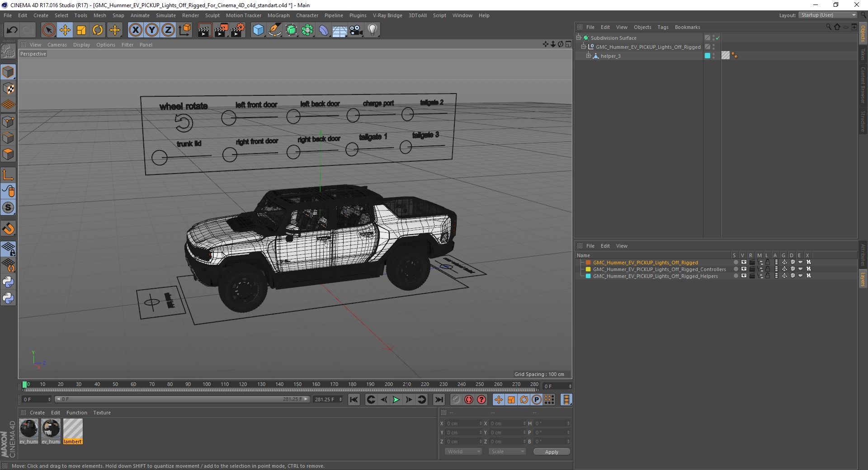This screenshot has height=470, width=868.
Task: Add a Subdivision Surface generator icon
Action: (291, 30)
